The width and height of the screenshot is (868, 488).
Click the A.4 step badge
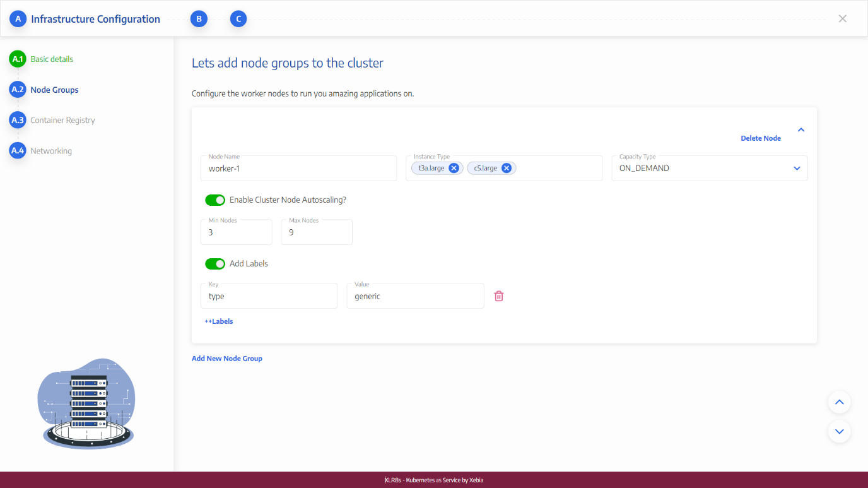pyautogui.click(x=18, y=151)
